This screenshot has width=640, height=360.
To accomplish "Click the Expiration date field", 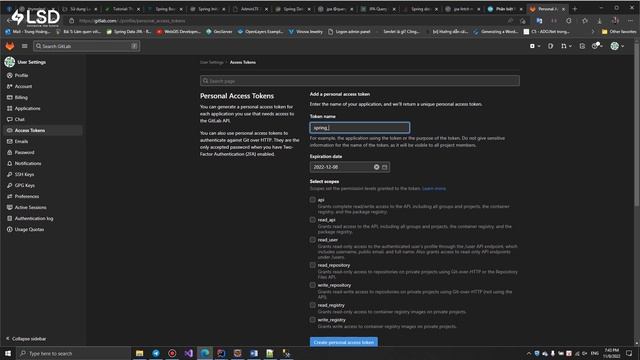I will (x=349, y=167).
